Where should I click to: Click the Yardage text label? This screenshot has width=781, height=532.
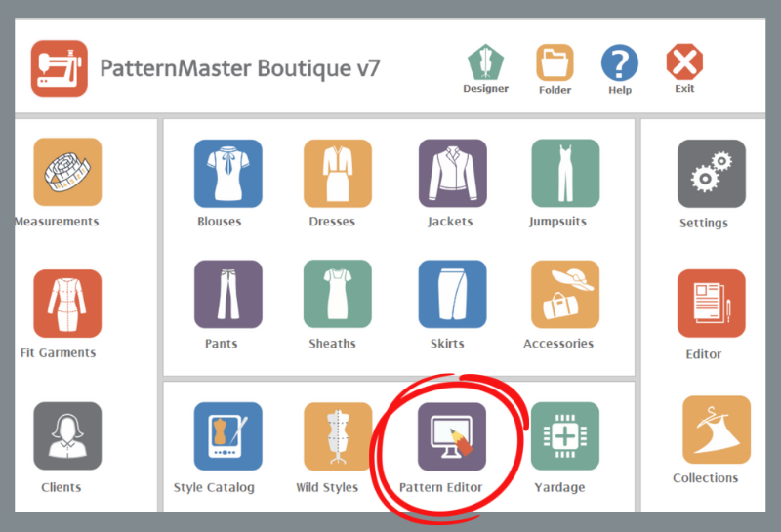[x=559, y=488]
